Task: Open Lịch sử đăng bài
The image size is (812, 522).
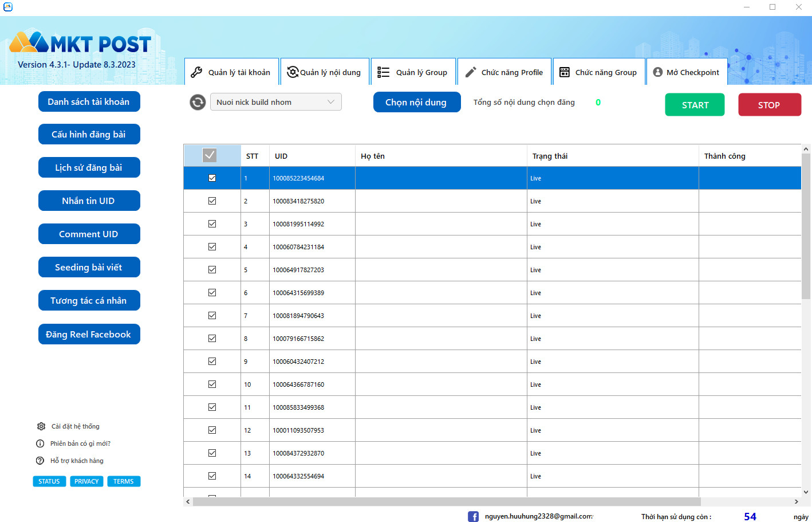Action: (89, 167)
